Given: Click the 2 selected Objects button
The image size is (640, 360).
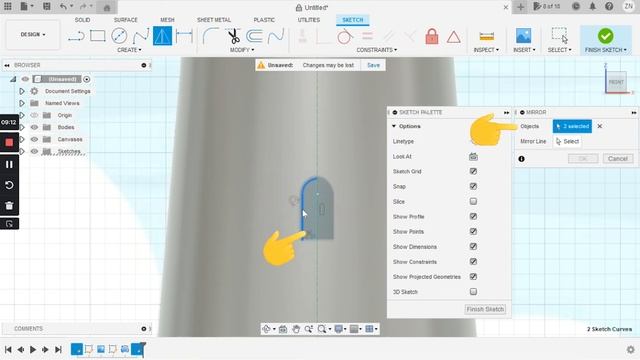Looking at the screenshot, I should [x=572, y=127].
